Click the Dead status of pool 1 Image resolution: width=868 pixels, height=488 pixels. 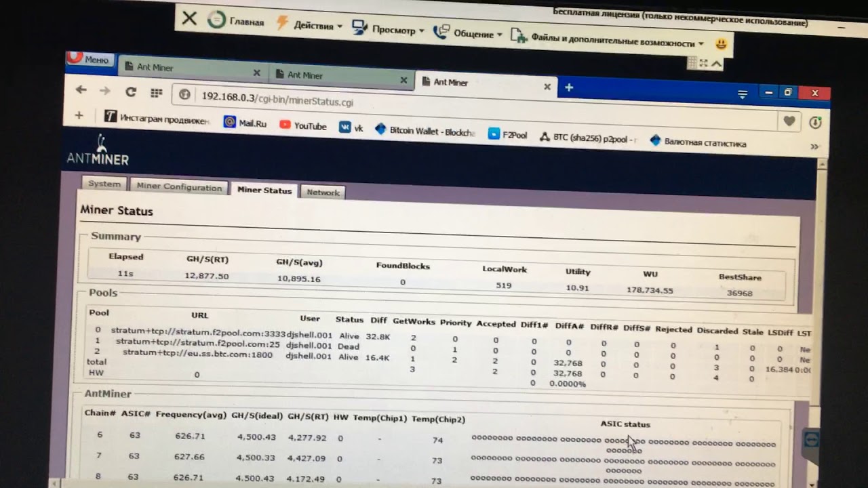[349, 346]
